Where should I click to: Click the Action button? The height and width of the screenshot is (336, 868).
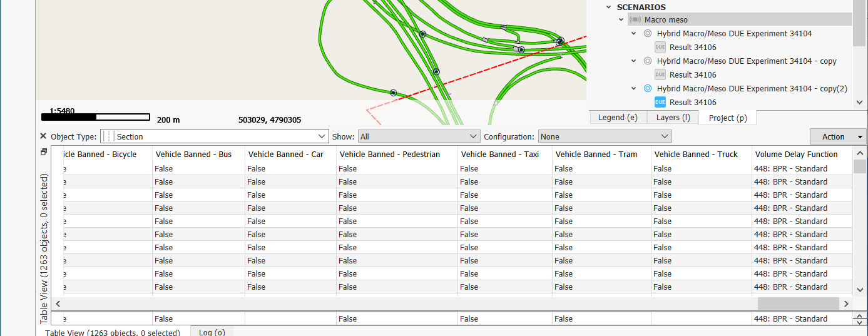[833, 136]
